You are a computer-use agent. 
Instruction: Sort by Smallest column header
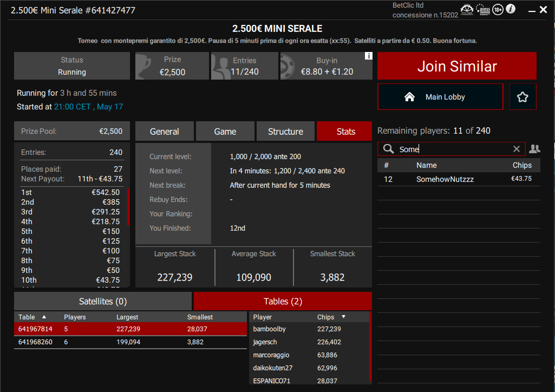pos(200,317)
